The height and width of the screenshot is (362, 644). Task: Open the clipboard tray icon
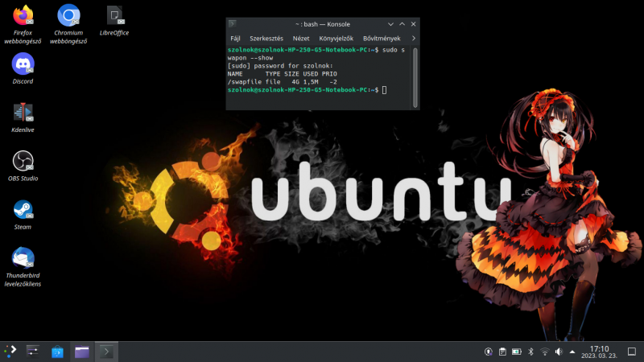[x=502, y=352]
